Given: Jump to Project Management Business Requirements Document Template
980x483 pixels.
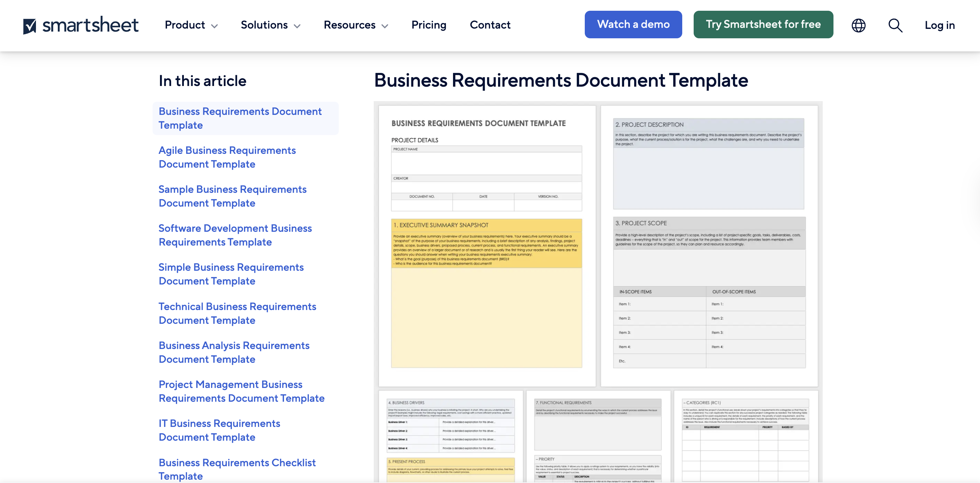Looking at the screenshot, I should 242,391.
